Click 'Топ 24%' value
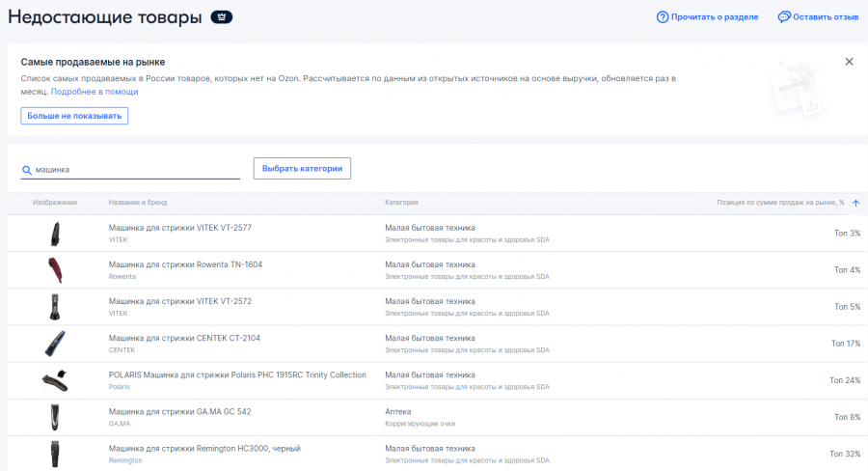868x471 pixels. point(845,380)
